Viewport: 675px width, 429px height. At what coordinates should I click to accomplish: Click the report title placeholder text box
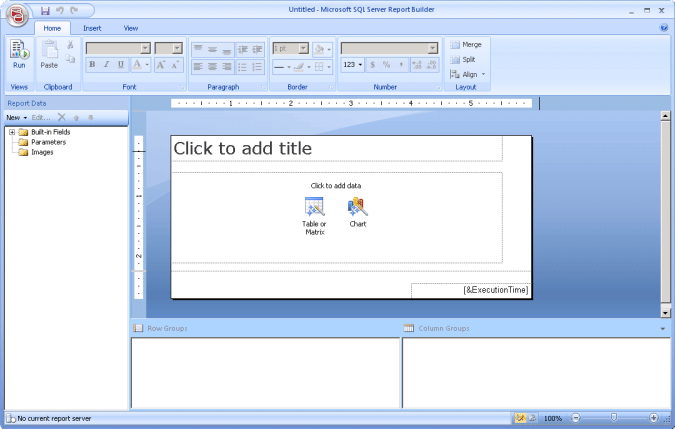point(337,148)
